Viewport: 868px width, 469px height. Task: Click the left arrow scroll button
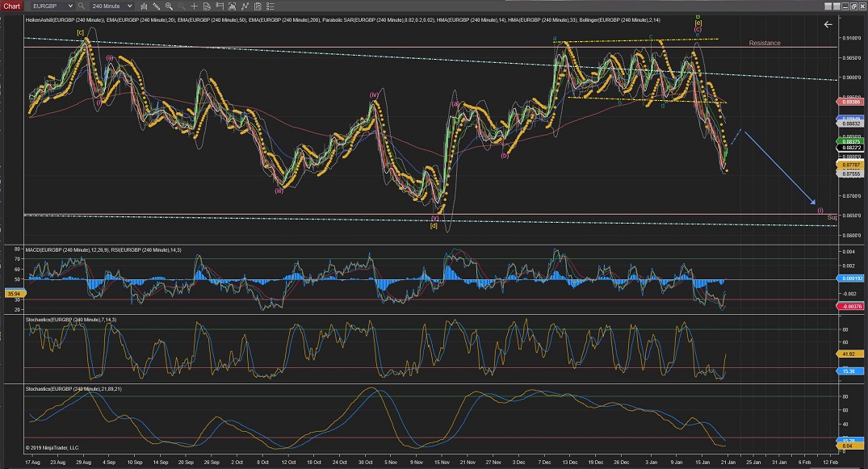pyautogui.click(x=828, y=24)
